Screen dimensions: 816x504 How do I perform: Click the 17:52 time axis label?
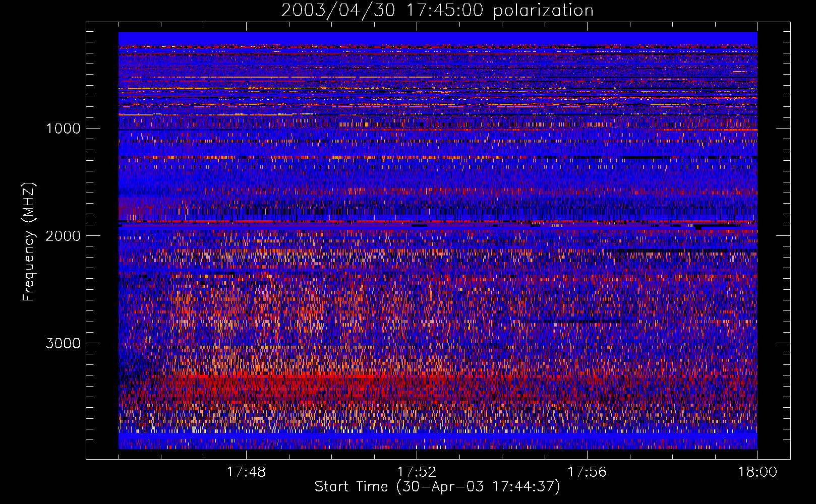tap(417, 472)
